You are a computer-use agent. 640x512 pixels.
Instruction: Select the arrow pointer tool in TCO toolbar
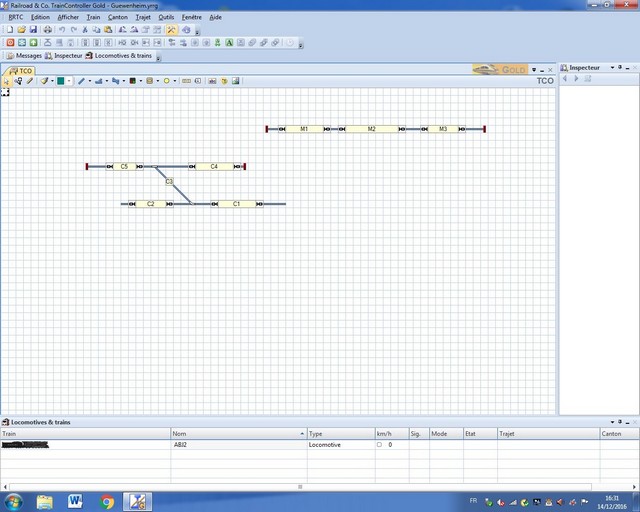pos(6,81)
